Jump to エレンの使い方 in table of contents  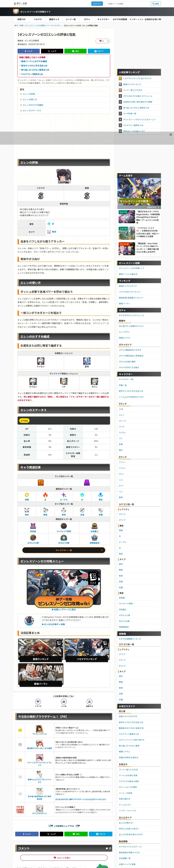pos(30,99)
